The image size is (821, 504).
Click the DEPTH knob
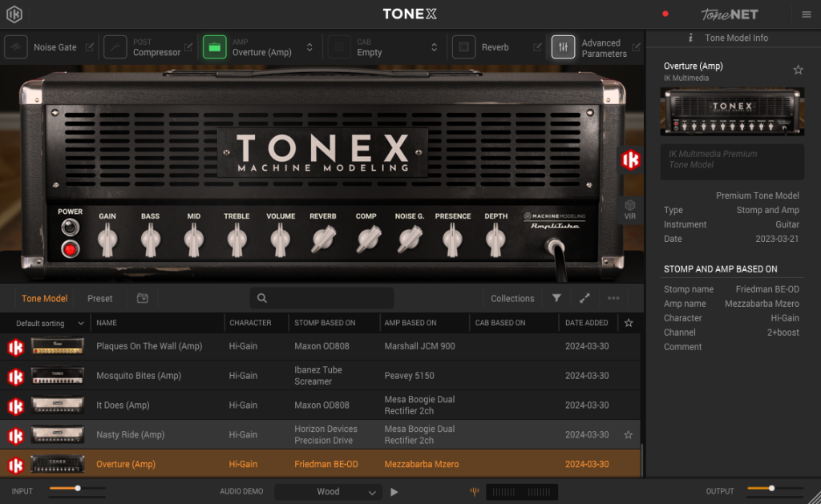[495, 240]
